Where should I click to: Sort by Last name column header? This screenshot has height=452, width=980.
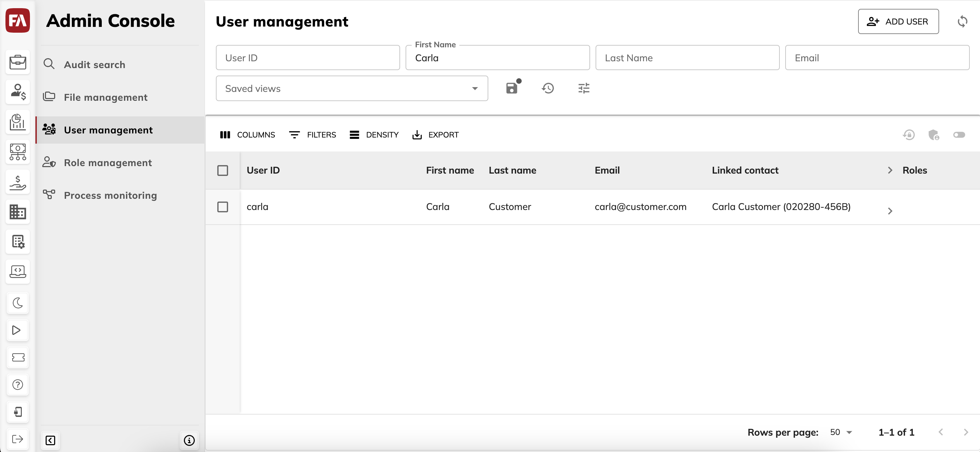512,170
